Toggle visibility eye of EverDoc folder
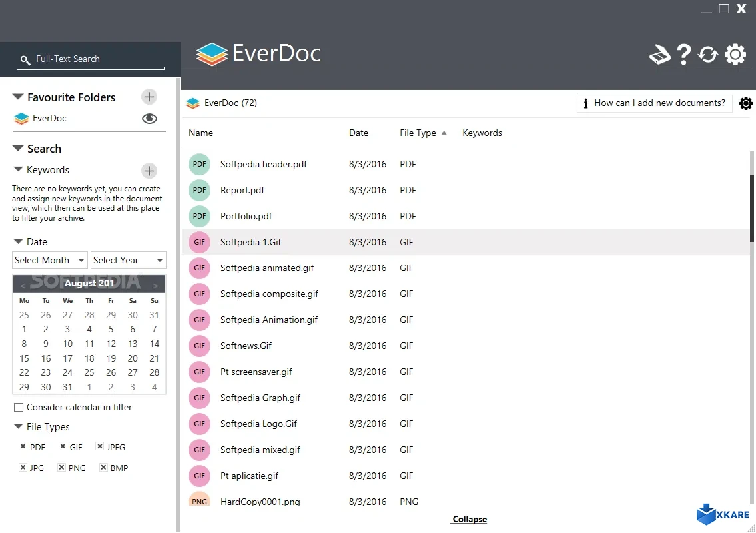Image resolution: width=756 pixels, height=533 pixels. (149, 119)
